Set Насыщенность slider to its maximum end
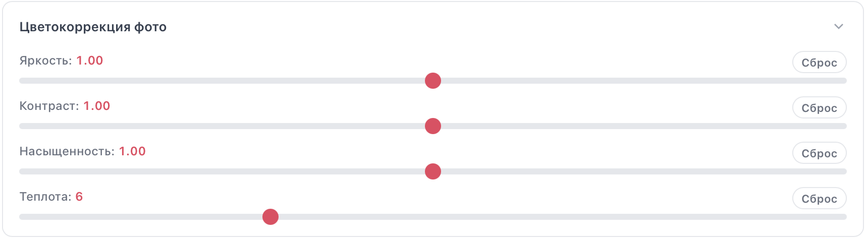The width and height of the screenshot is (868, 240). (x=844, y=171)
